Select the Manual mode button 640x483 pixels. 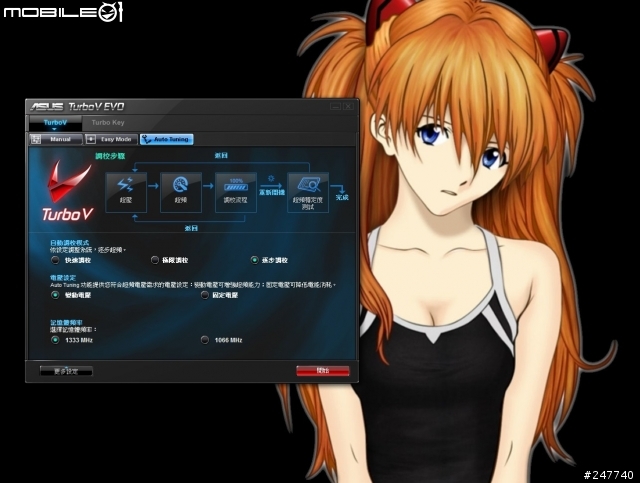tap(56, 139)
